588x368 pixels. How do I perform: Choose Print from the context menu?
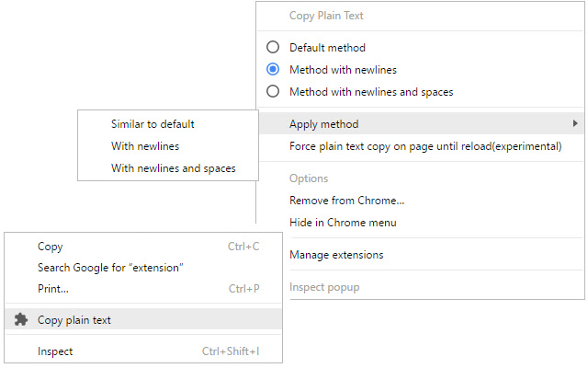point(52,289)
